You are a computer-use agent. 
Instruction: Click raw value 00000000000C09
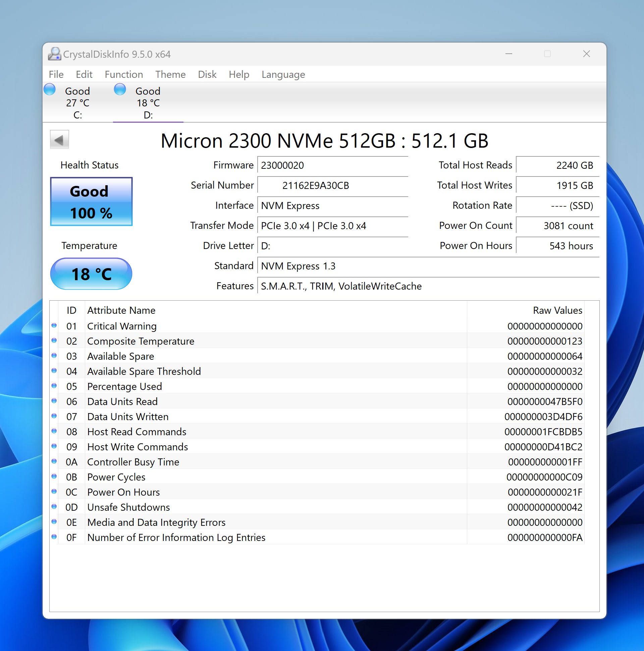(x=544, y=477)
